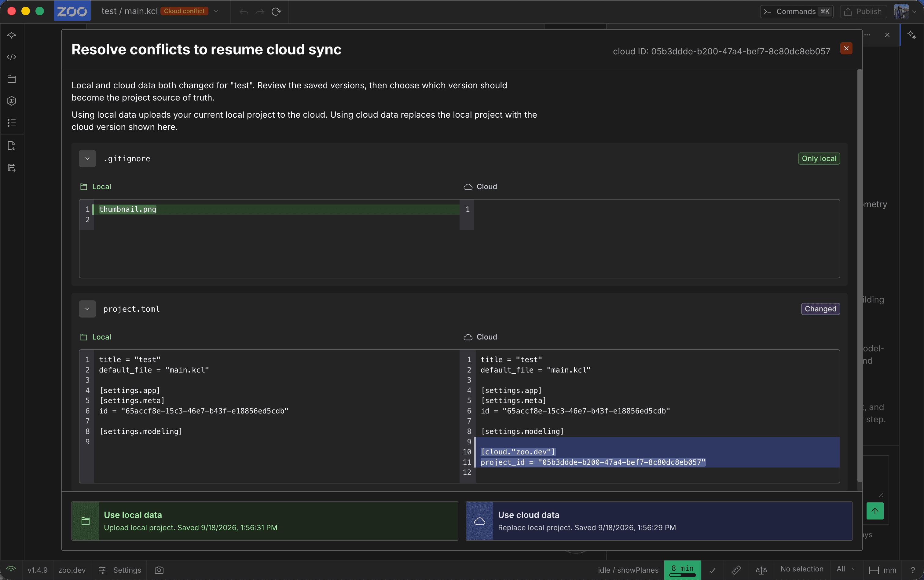This screenshot has height=580, width=924.
Task: Click the camera screenshot icon in status bar
Action: point(159,570)
